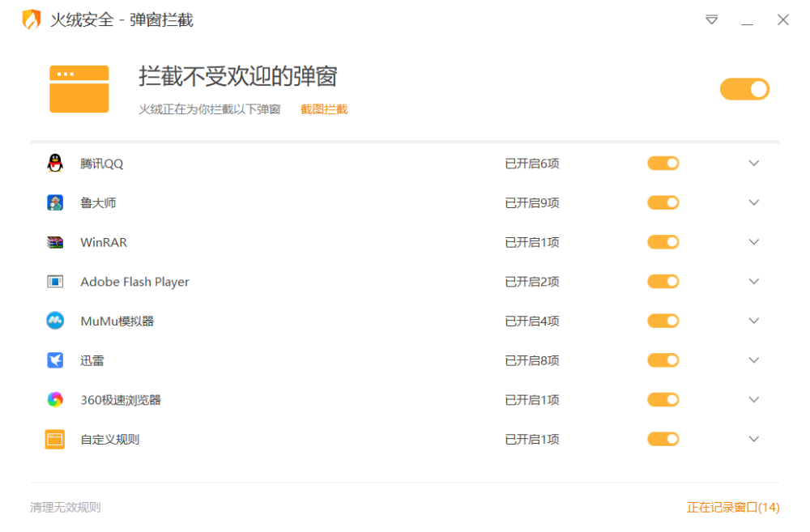
Task: Open the 截图拦截 link
Action: click(324, 109)
